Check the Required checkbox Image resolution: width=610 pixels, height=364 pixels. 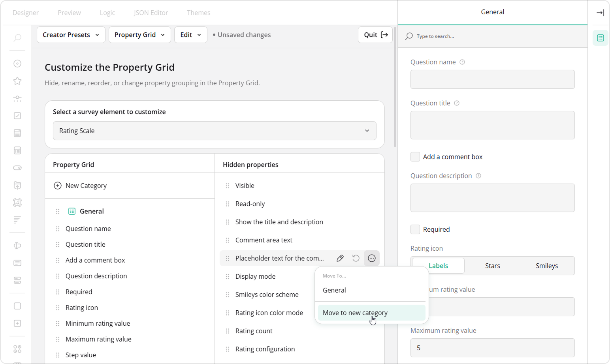415,229
